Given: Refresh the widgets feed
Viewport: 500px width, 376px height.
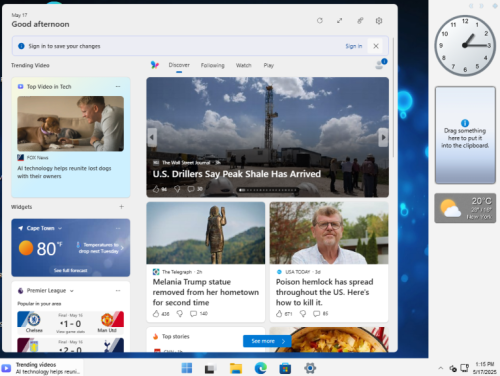Looking at the screenshot, I should click(x=320, y=21).
